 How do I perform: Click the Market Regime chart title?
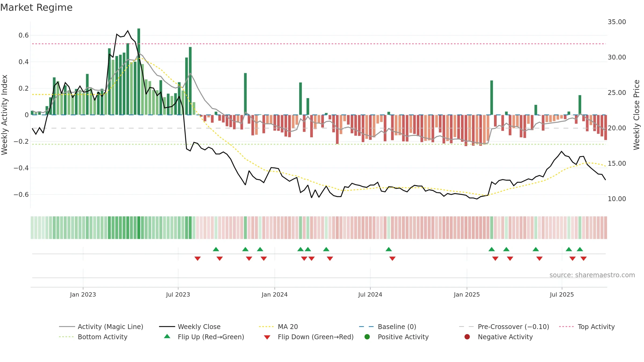[36, 8]
